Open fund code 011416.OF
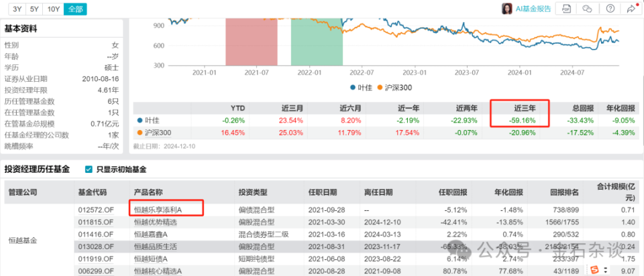This screenshot has width=644, height=276. point(96,234)
